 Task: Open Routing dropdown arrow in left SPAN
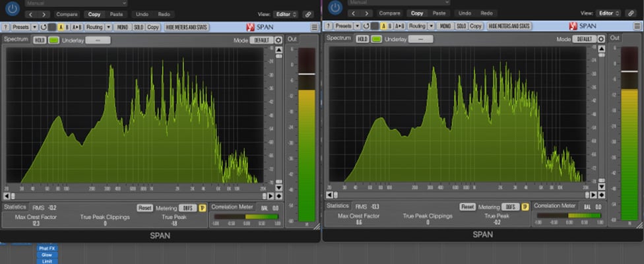click(x=108, y=27)
